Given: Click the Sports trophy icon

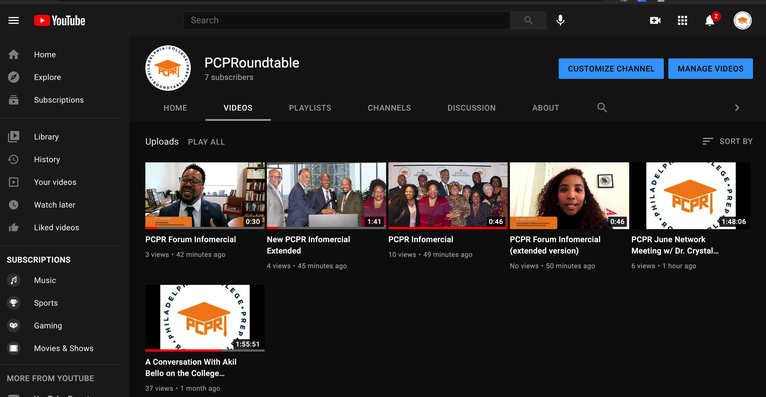Looking at the screenshot, I should [x=14, y=303].
